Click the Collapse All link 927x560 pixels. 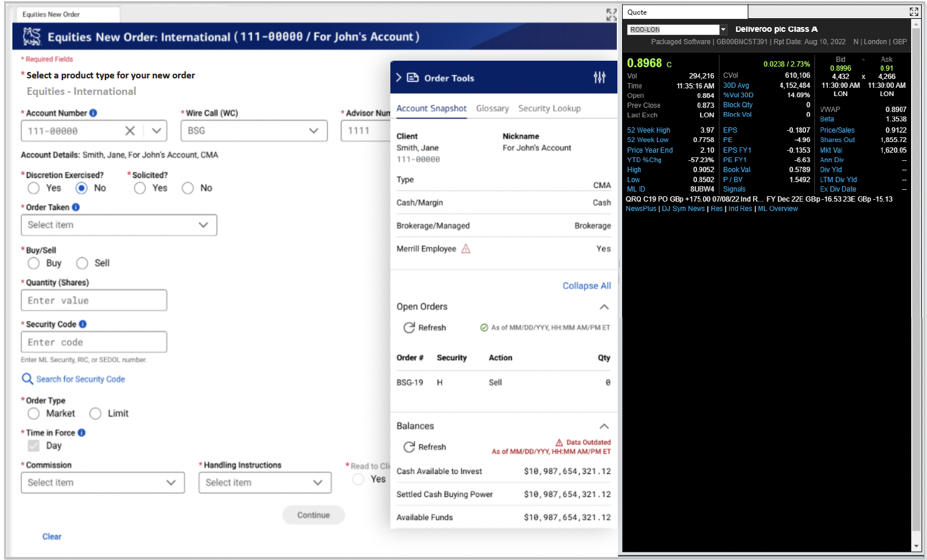587,286
